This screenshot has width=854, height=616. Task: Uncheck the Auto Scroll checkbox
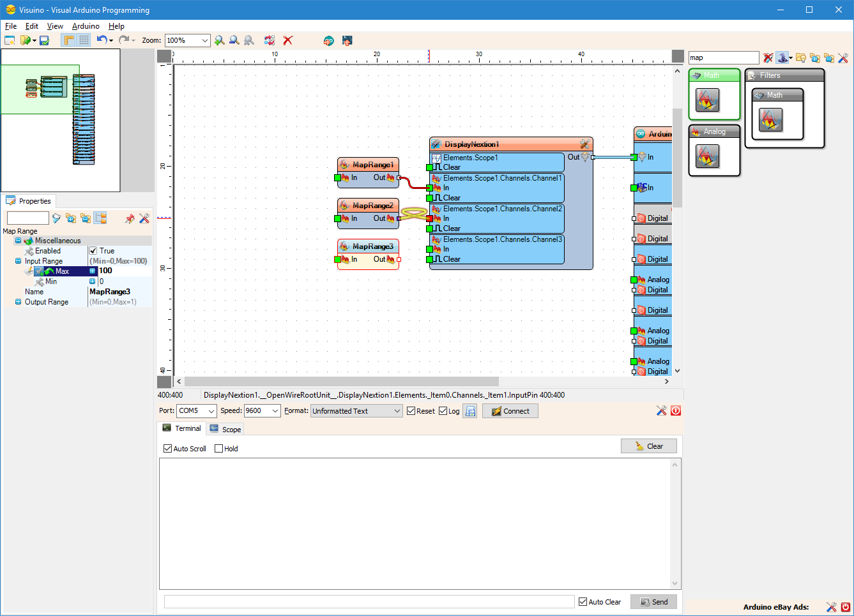tap(168, 449)
